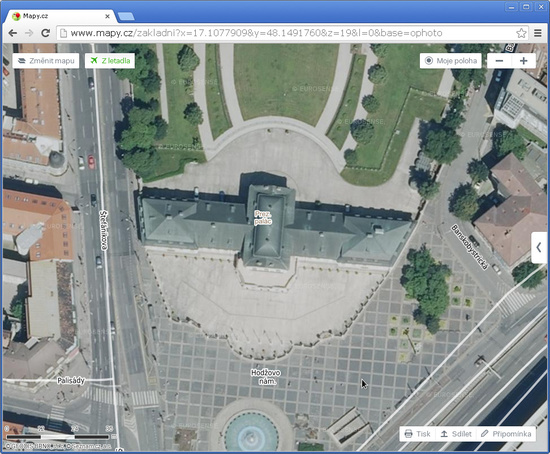Screen dimensions: 550x454
Task: Print the map with Tisk
Action: (x=417, y=434)
